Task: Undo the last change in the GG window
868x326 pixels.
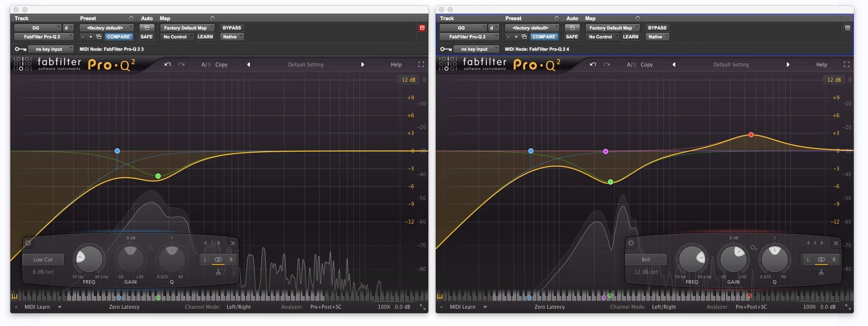Action: [593, 65]
